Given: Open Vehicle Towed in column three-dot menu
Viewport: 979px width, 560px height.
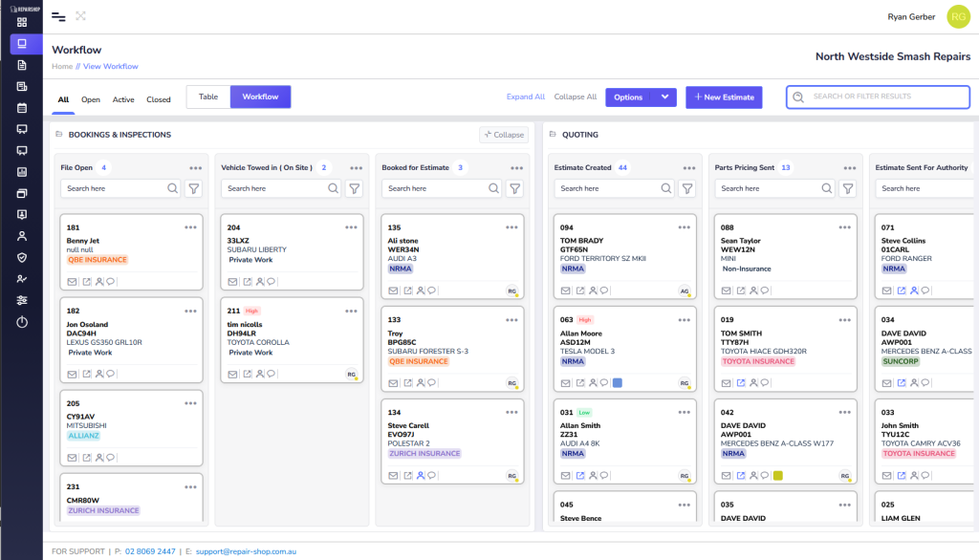Looking at the screenshot, I should point(356,168).
